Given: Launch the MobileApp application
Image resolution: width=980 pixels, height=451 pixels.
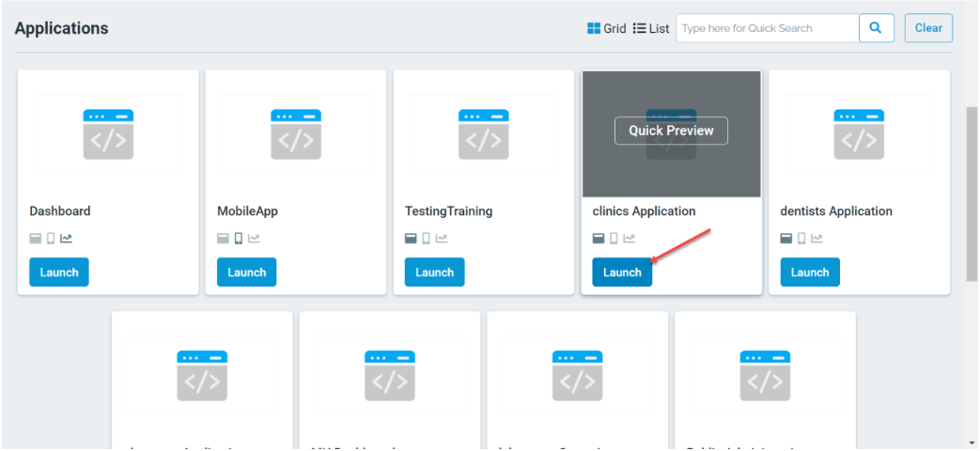Looking at the screenshot, I should pyautogui.click(x=246, y=272).
